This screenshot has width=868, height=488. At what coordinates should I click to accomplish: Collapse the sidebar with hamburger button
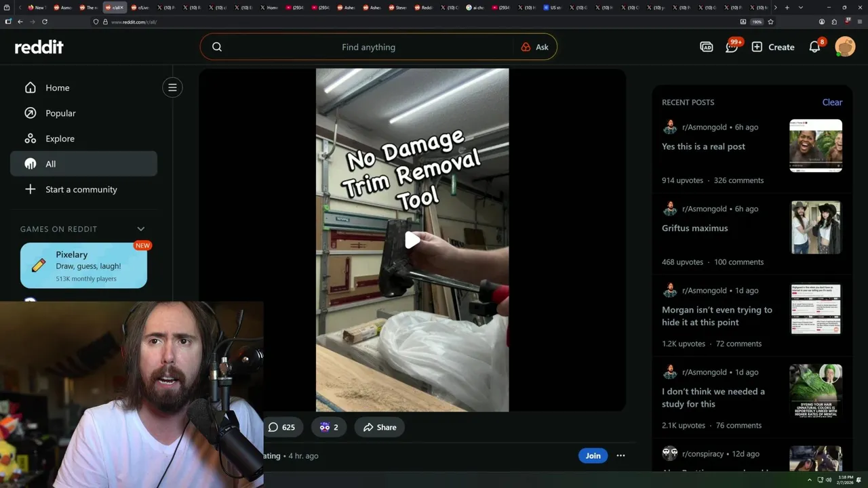tap(172, 87)
